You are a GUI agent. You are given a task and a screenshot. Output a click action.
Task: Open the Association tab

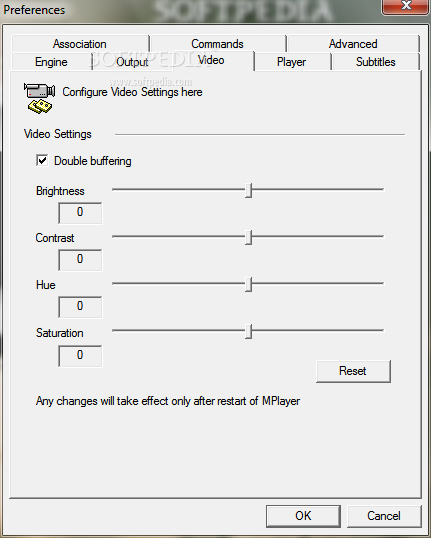tap(80, 44)
